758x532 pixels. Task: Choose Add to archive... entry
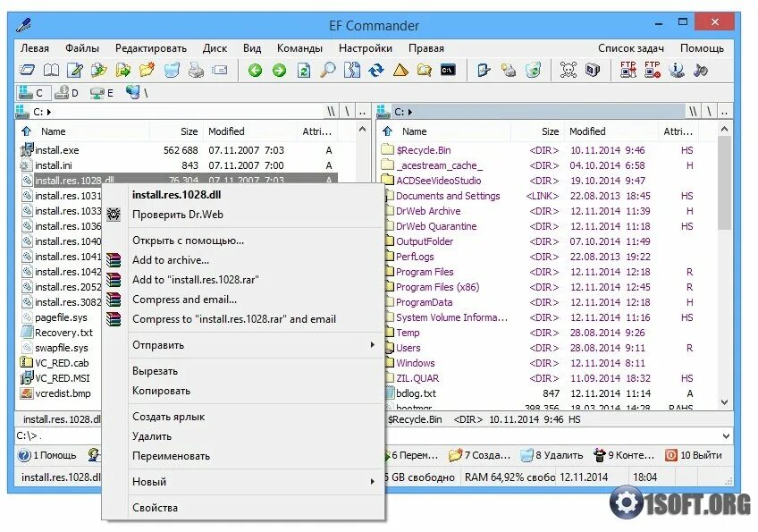pyautogui.click(x=243, y=260)
